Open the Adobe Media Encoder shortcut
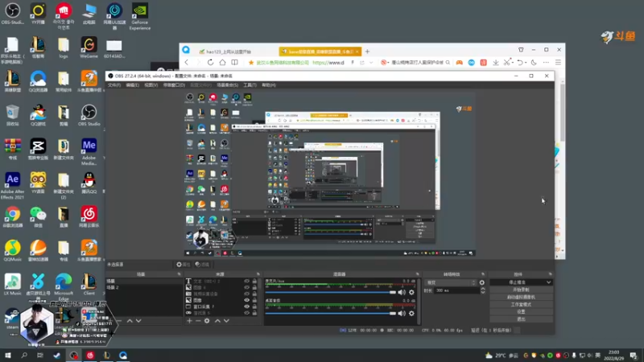This screenshot has height=362, width=644. click(89, 152)
